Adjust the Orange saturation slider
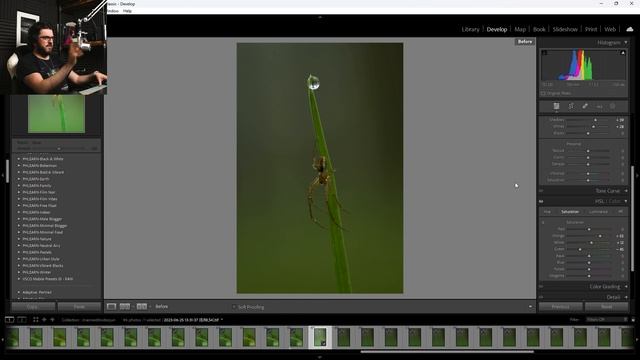 (x=600, y=236)
